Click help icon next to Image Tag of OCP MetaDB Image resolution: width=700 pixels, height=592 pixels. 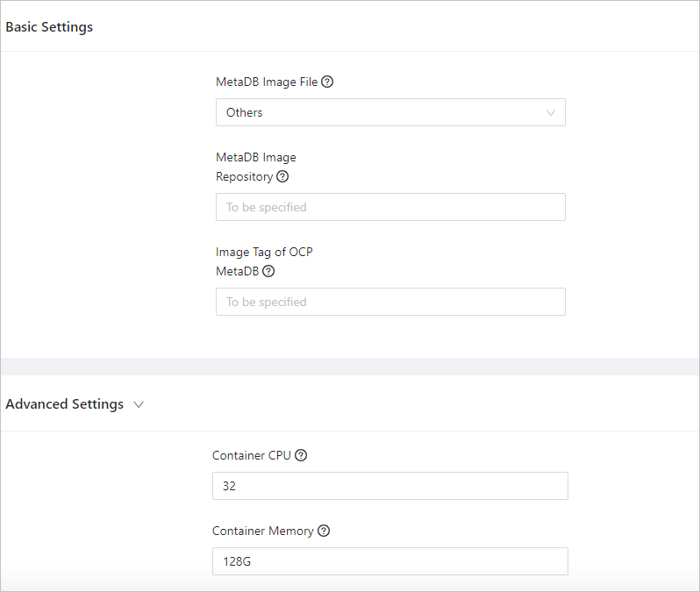tap(268, 271)
